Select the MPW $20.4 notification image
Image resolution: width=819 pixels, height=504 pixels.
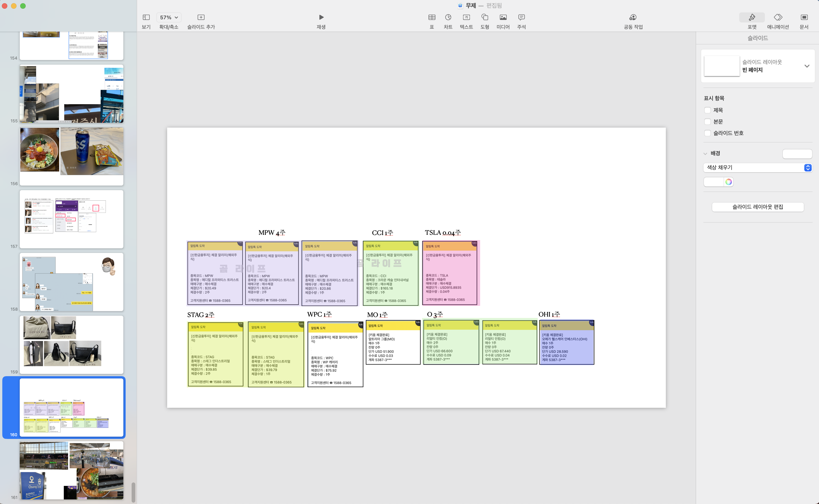point(272,273)
